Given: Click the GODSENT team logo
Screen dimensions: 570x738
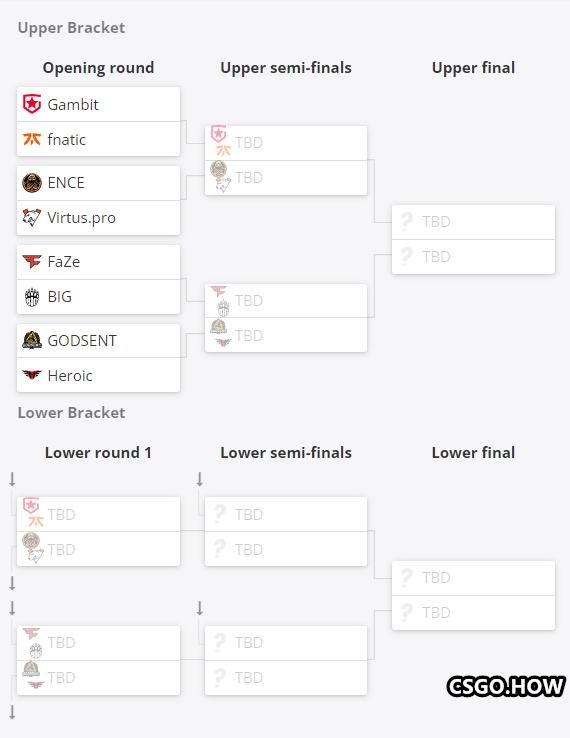Looking at the screenshot, I should (x=32, y=340).
